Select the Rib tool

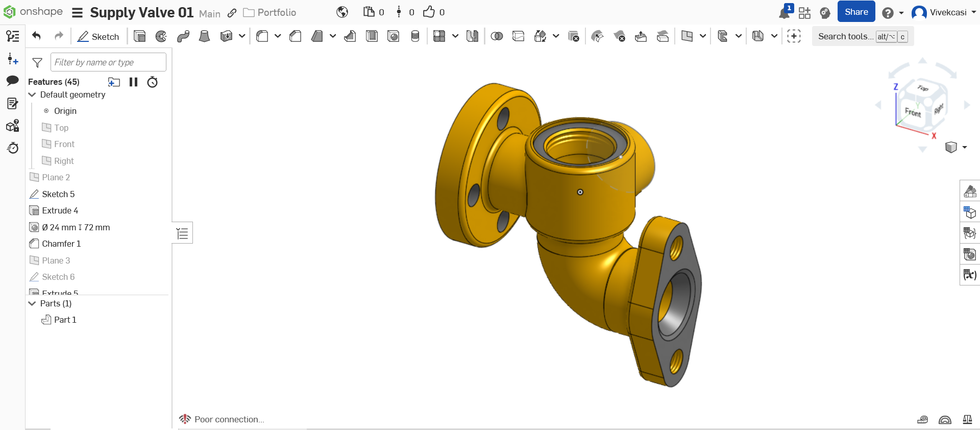pyautogui.click(x=350, y=36)
